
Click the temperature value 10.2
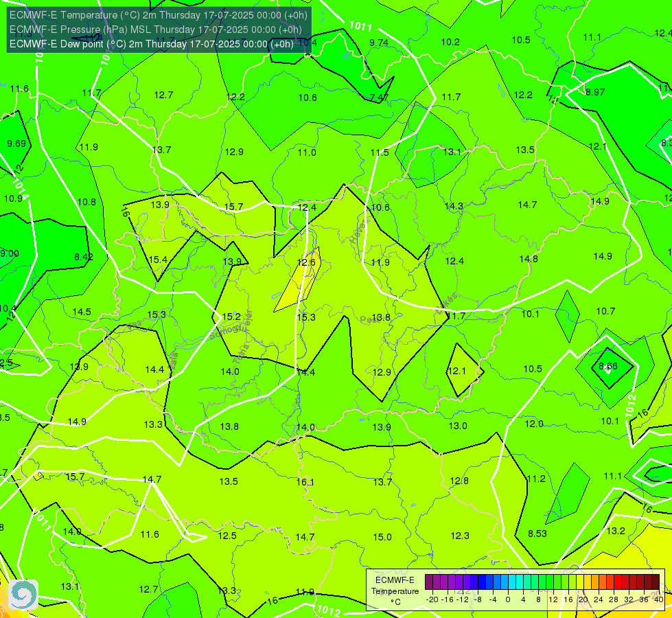[x=450, y=42]
